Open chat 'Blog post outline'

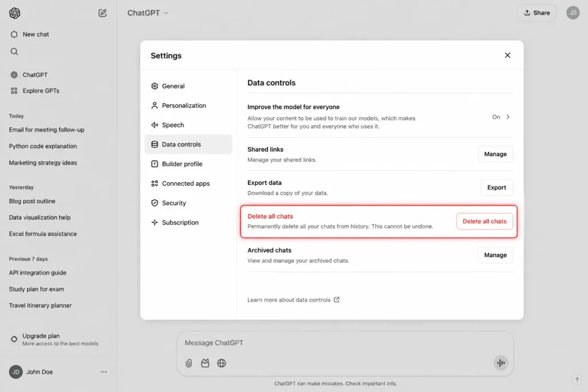tap(32, 201)
